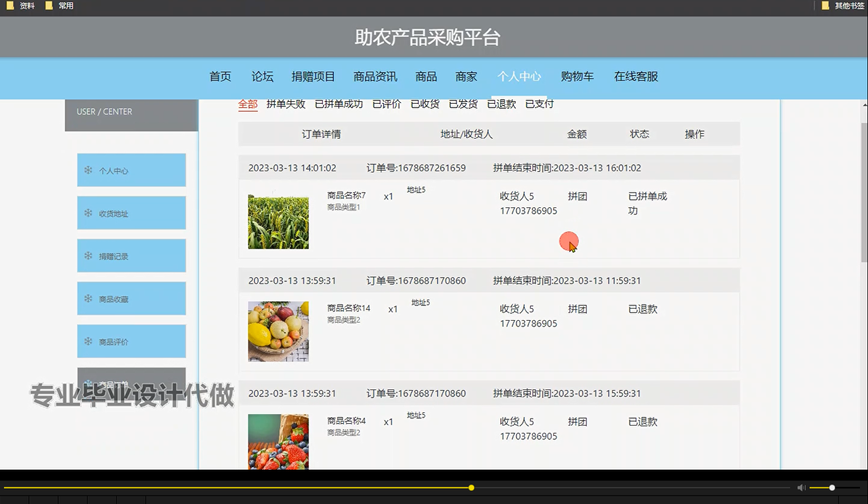Navigate to 购物车 in the top menu
This screenshot has height=504, width=868.
pyautogui.click(x=577, y=76)
